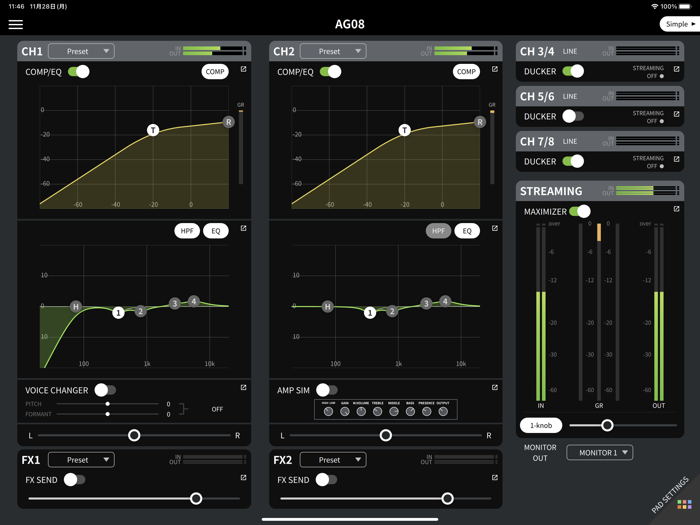Open FX1 Preset dropdown
This screenshot has width=700, height=525.
(x=81, y=460)
